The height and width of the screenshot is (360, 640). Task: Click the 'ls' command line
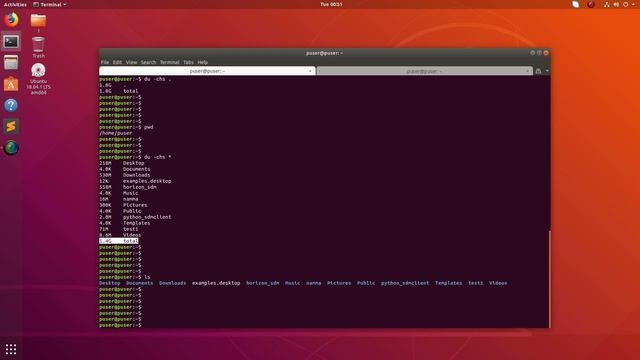pyautogui.click(x=124, y=277)
